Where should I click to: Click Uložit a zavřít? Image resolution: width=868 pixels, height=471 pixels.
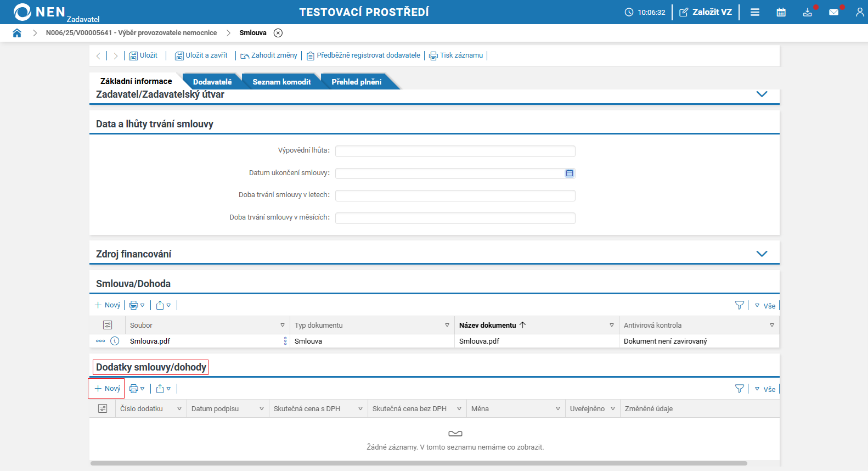pyautogui.click(x=201, y=55)
